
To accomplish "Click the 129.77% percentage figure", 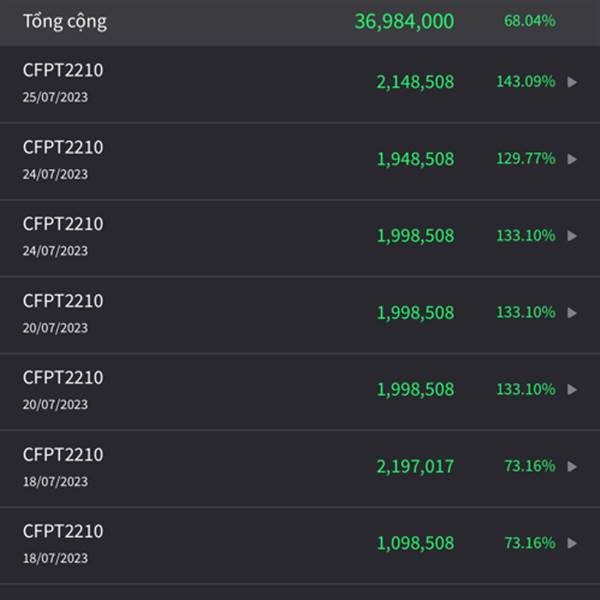I will 525,159.
